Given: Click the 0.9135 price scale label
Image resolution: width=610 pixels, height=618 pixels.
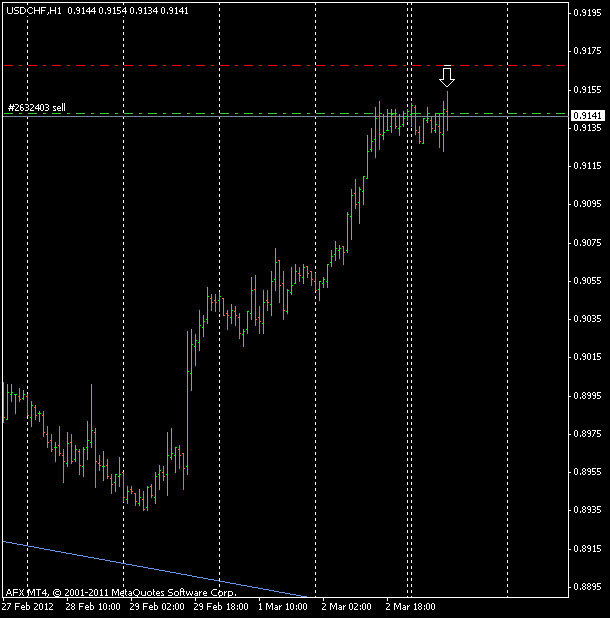Looking at the screenshot, I should 588,128.
